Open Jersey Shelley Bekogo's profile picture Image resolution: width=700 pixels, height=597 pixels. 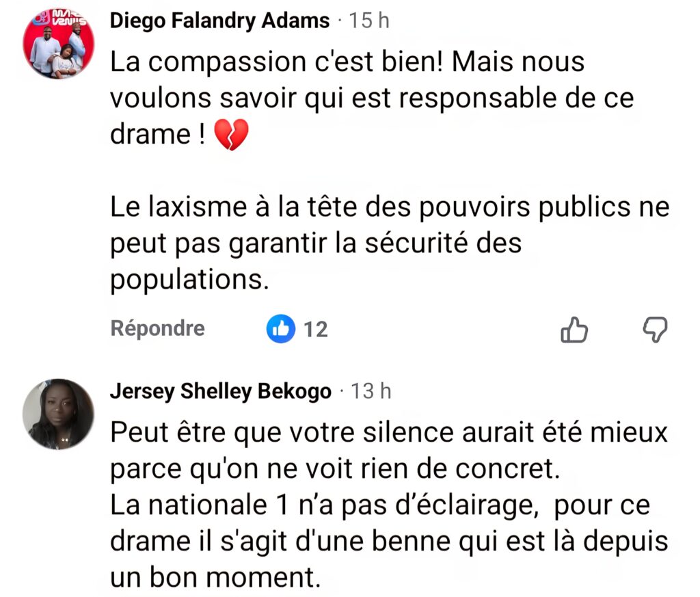tap(58, 413)
